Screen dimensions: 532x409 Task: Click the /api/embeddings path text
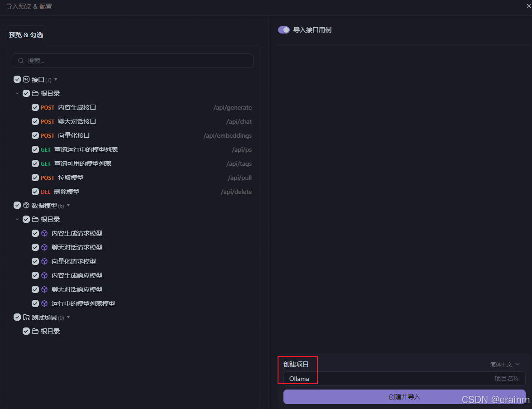(227, 135)
